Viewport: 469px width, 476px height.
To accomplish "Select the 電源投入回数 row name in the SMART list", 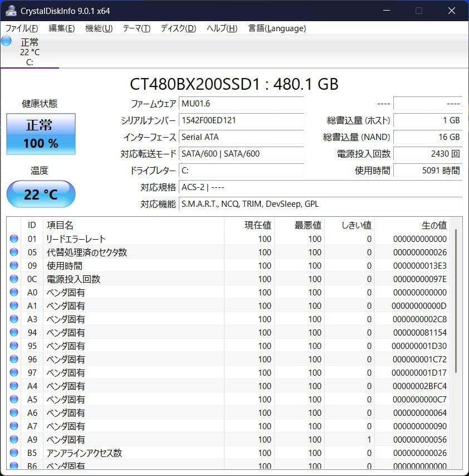I will [x=74, y=279].
